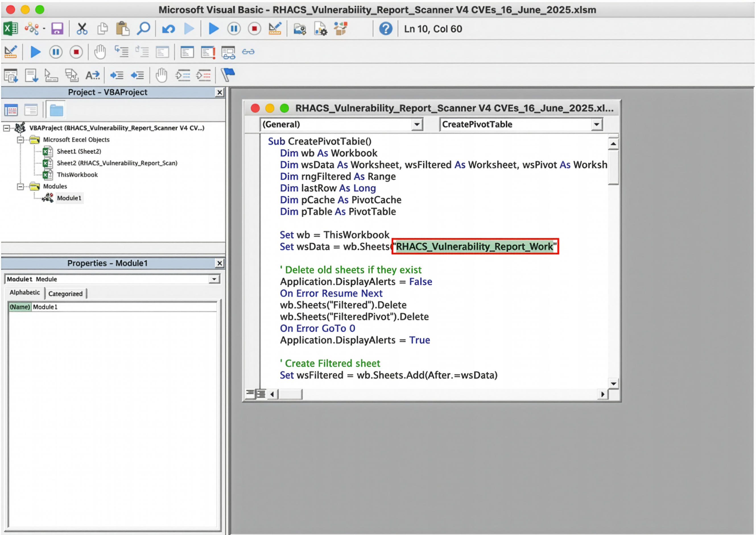The image size is (756, 535).
Task: Select Sheet1 (Sheet2) in project tree
Action: [x=79, y=152]
